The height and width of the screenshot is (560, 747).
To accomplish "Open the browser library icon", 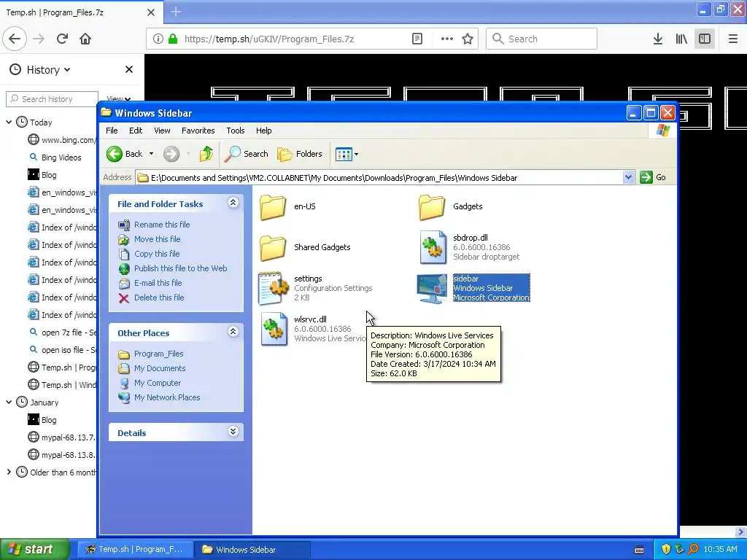I will [x=681, y=39].
